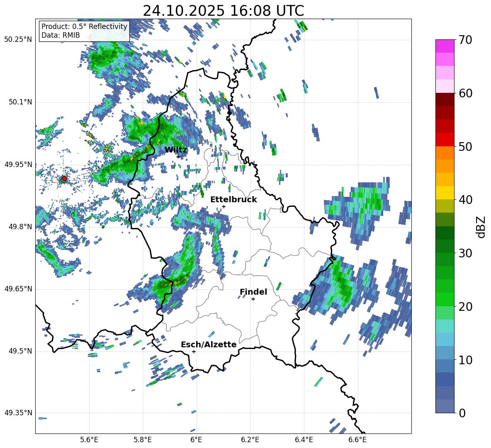Click the 49.5°N latitude label
Image resolution: width=491 pixels, height=448 pixels.
[20, 351]
